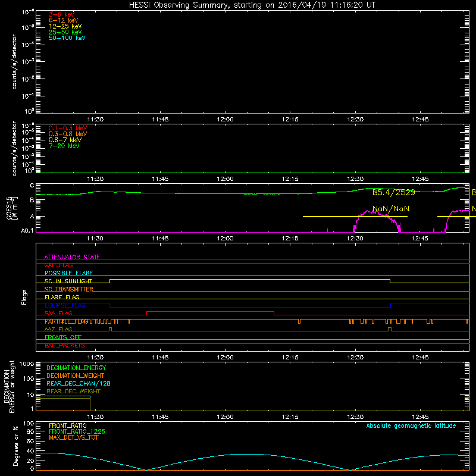Click the 1000 tick label on decimation axis
The height and width of the screenshot is (476, 476).
click(x=27, y=364)
